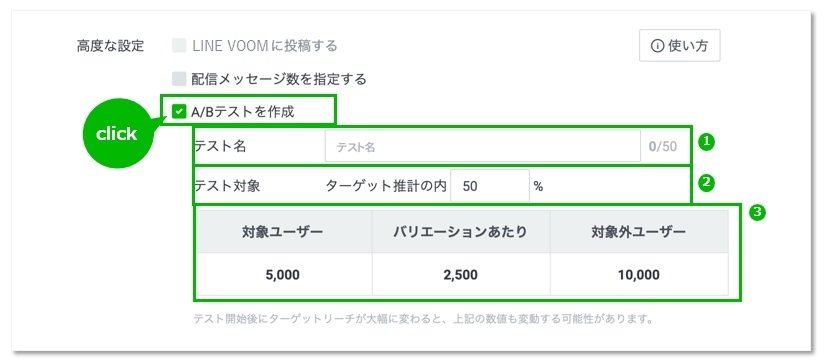Screen dimensions: 824x362
Task: Click the green number 2 marker
Action: [x=707, y=182]
